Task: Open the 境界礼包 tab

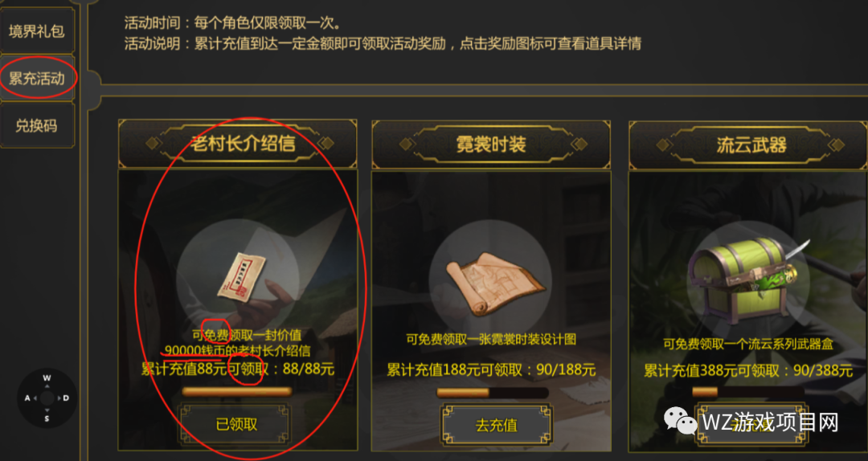Action: pyautogui.click(x=36, y=31)
